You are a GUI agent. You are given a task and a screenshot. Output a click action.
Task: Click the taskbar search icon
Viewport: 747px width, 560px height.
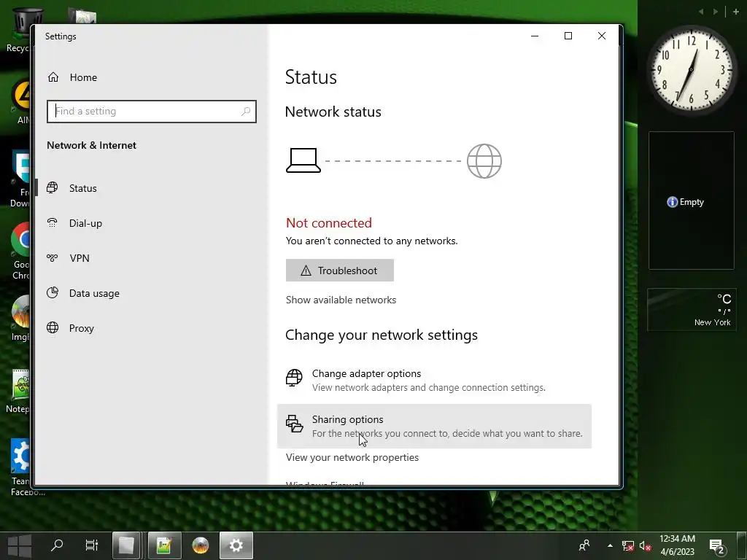pyautogui.click(x=57, y=545)
